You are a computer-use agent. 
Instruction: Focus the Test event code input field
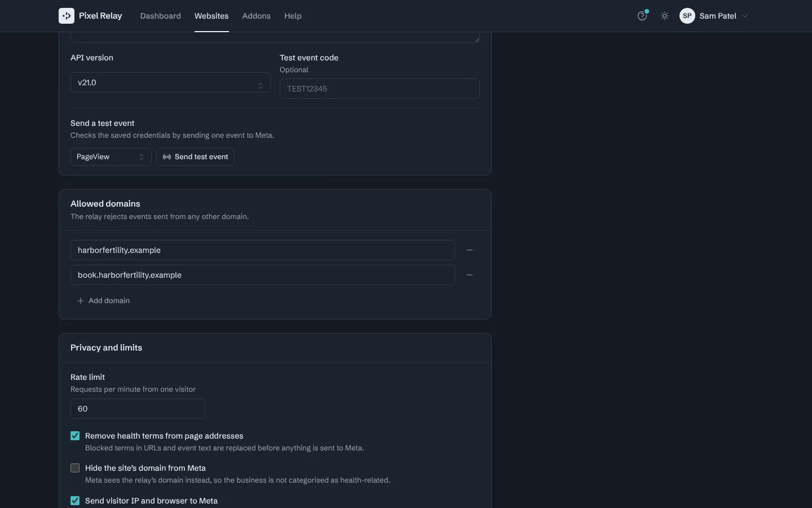click(x=379, y=89)
